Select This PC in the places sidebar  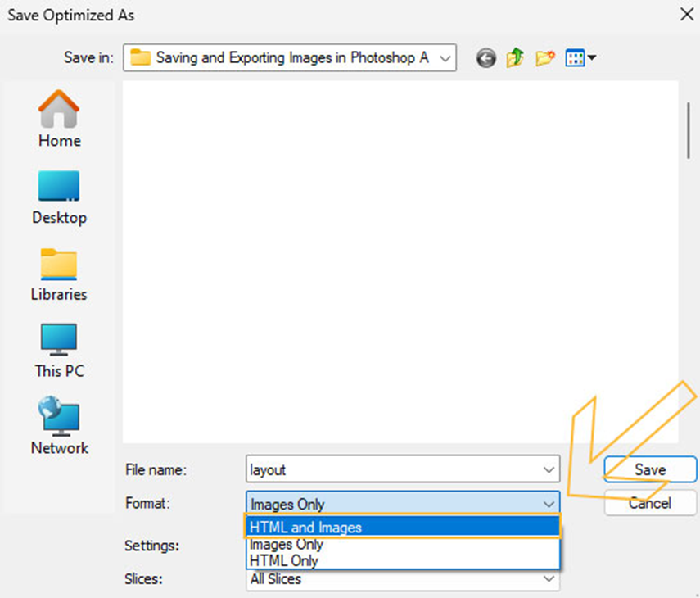pyautogui.click(x=59, y=351)
